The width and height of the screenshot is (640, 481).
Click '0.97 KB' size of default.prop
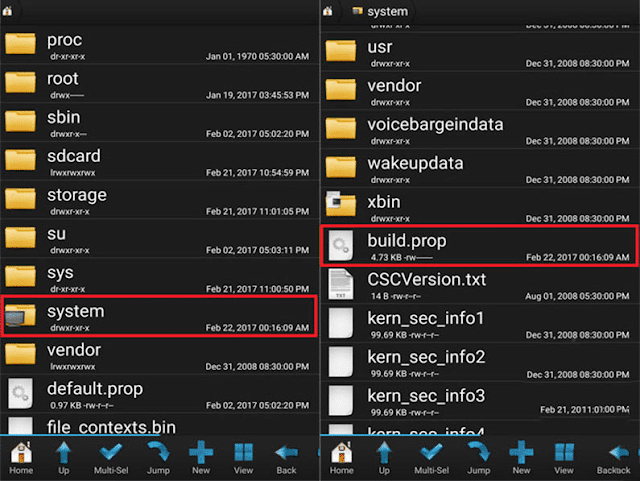tap(66, 405)
